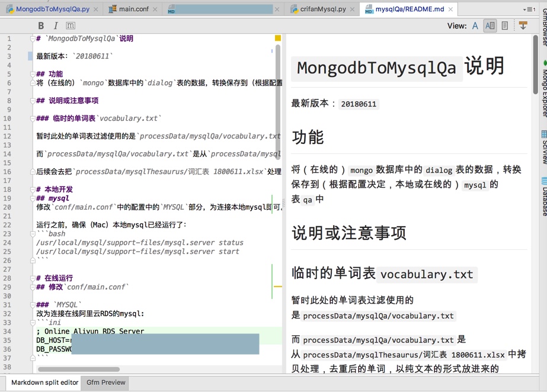547x392 pixels.
Task: Switch to Gfm Preview tab
Action: (x=105, y=383)
